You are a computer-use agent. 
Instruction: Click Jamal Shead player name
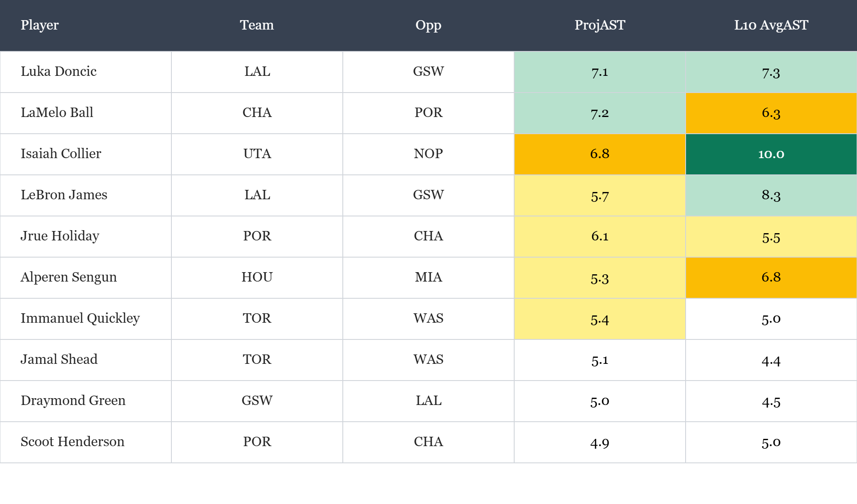tap(59, 359)
